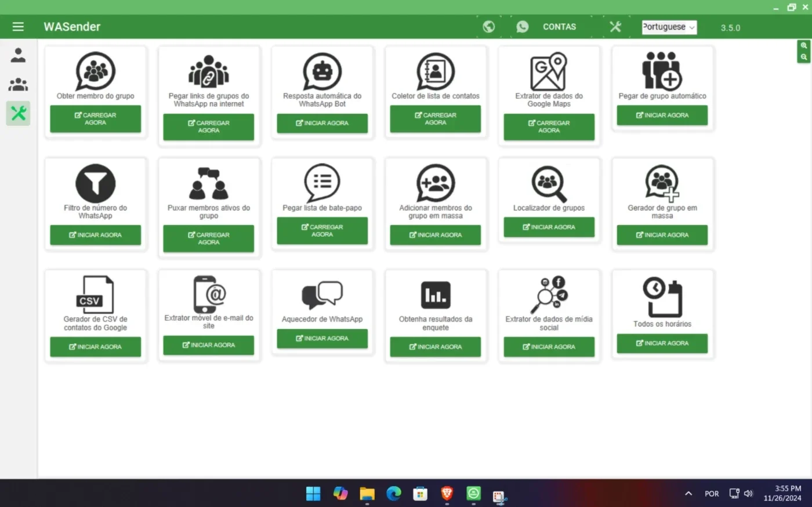Click the lower zoom magnifier icon
The height and width of the screenshot is (507, 812).
804,57
